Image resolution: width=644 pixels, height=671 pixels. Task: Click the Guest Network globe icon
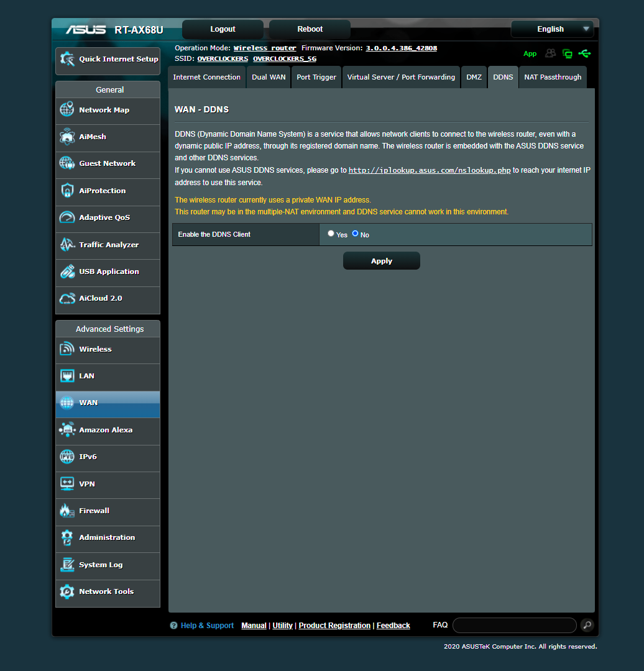pyautogui.click(x=67, y=163)
